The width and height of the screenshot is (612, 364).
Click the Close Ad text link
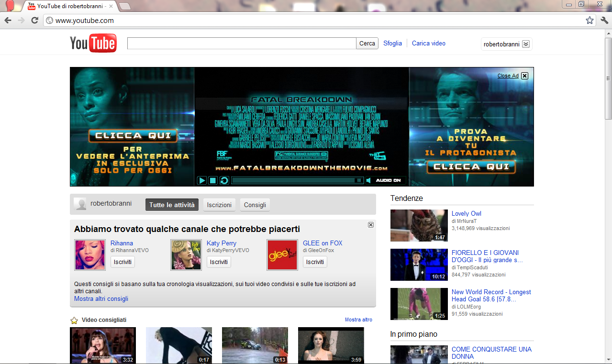[x=508, y=76]
